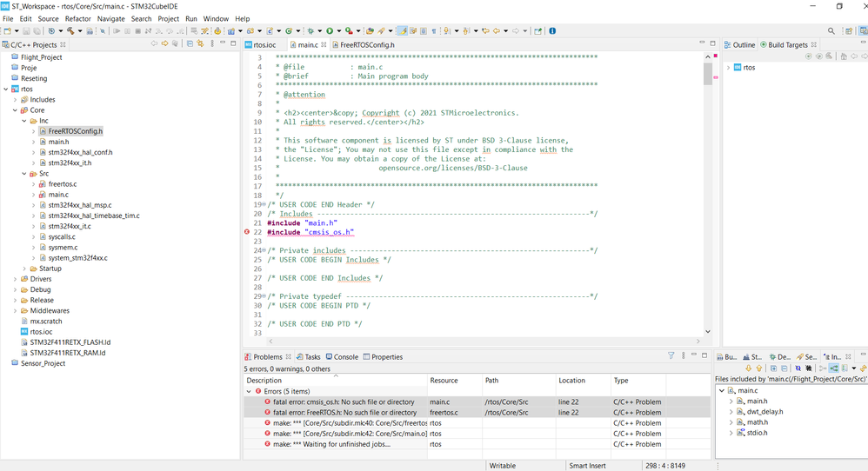The height and width of the screenshot is (471, 868).
Task: Open the Properties tab in bottom panel
Action: pyautogui.click(x=383, y=356)
